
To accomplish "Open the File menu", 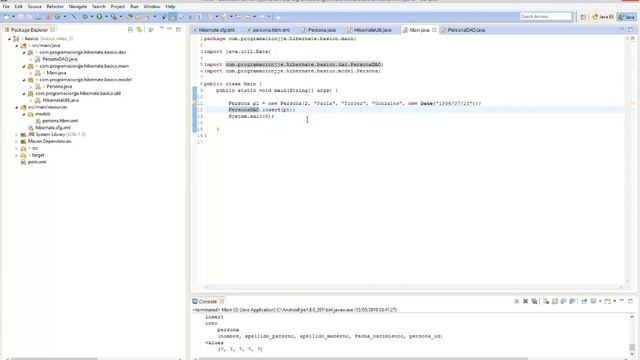I will coord(6,7).
